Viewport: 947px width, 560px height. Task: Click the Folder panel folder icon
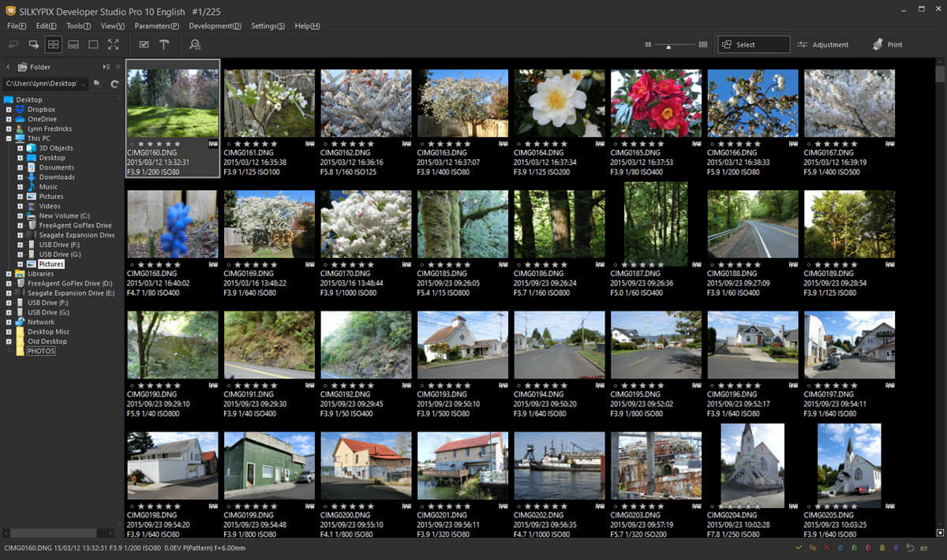[x=22, y=67]
